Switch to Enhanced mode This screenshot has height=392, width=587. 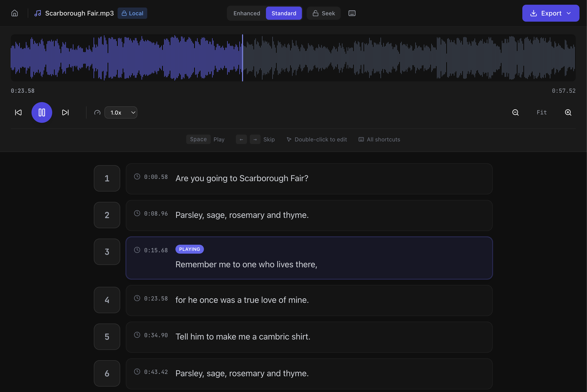click(247, 13)
